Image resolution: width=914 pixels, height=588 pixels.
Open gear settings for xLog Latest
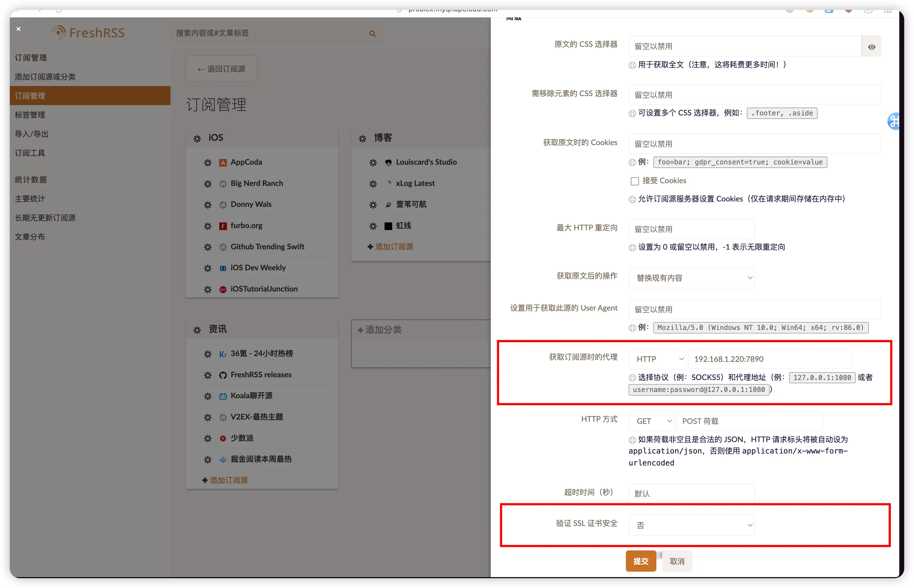click(373, 184)
